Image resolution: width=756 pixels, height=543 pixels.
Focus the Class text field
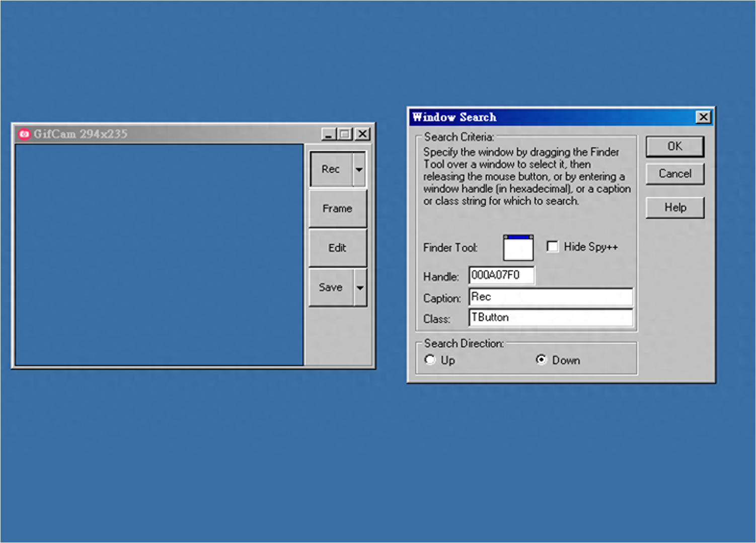(551, 318)
